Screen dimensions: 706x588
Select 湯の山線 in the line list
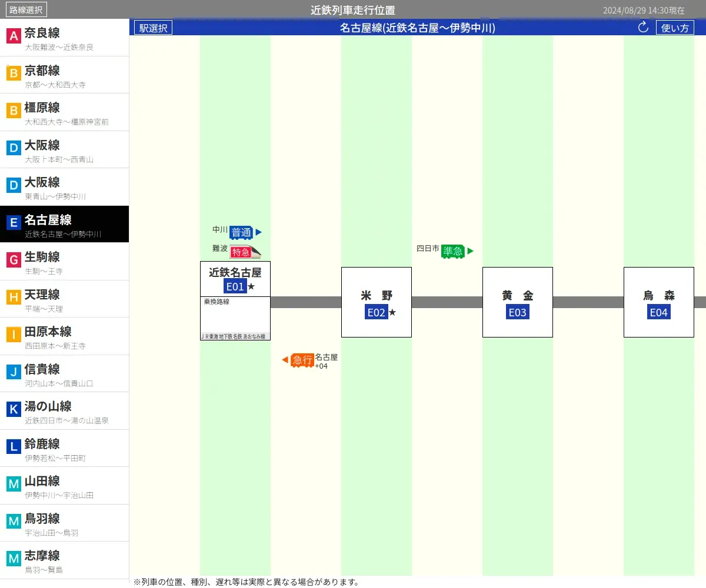tap(64, 411)
